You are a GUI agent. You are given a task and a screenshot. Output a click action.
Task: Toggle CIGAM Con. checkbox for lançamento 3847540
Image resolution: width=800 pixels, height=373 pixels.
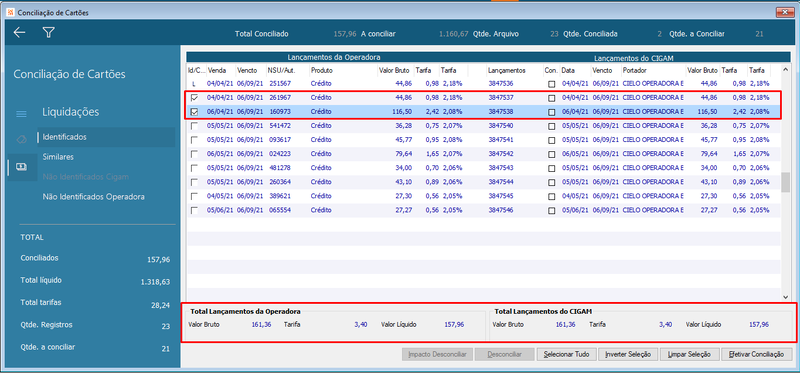(x=552, y=126)
